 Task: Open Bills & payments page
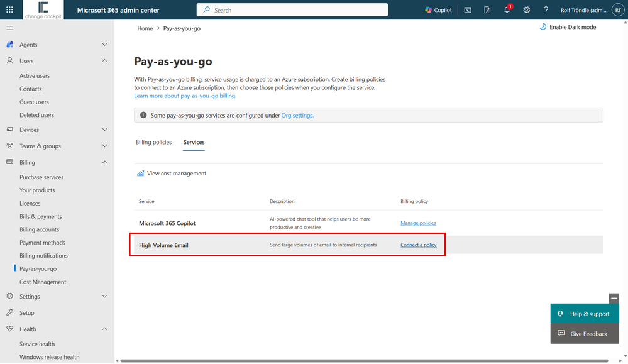(x=40, y=217)
